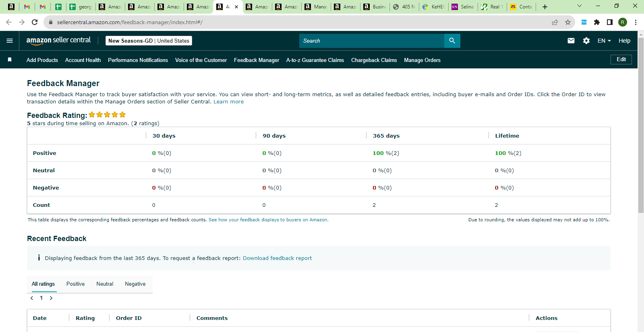Open Chargeback Claims
644x332 pixels.
tap(374, 60)
